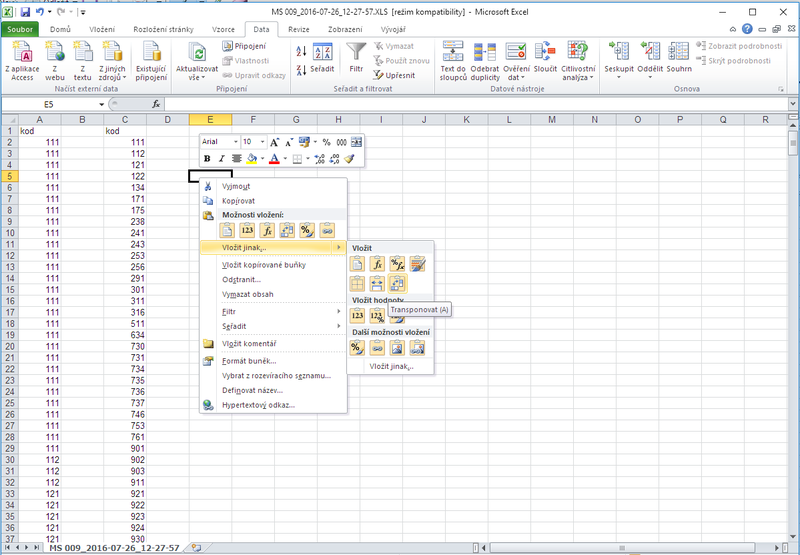Expand the Filtr submenu in context menu

coord(273,311)
